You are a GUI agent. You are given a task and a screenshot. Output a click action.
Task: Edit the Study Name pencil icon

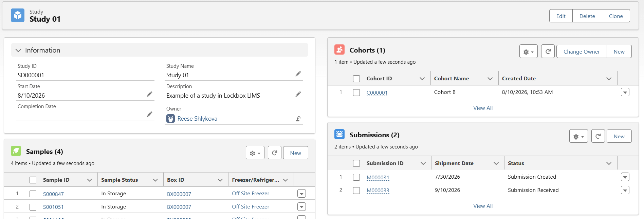298,74
